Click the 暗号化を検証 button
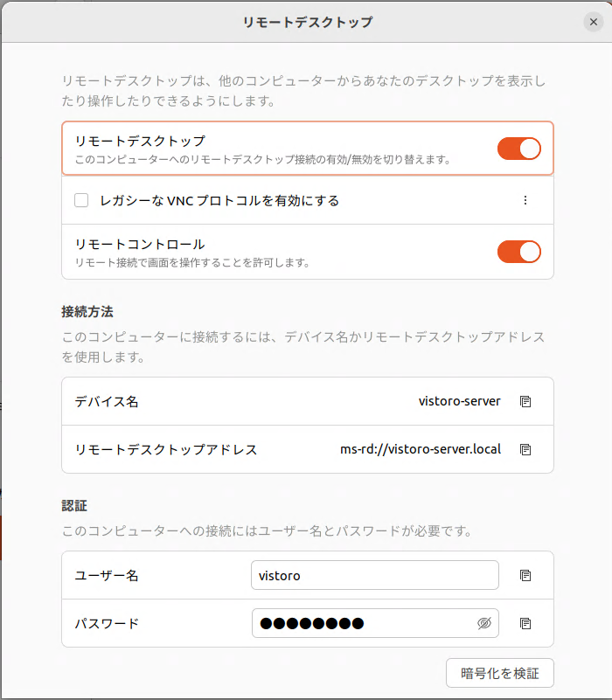This screenshot has height=700, width=612. click(x=499, y=673)
